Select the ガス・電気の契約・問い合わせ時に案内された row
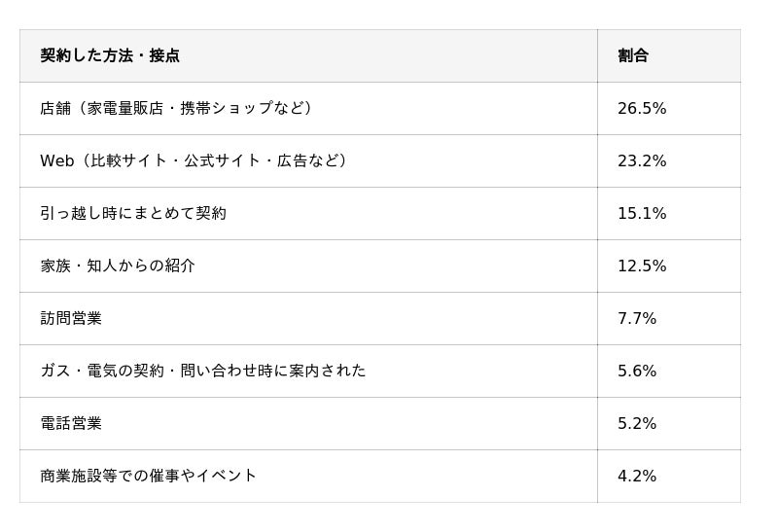Viewport: 778px width, 532px height. [x=380, y=372]
